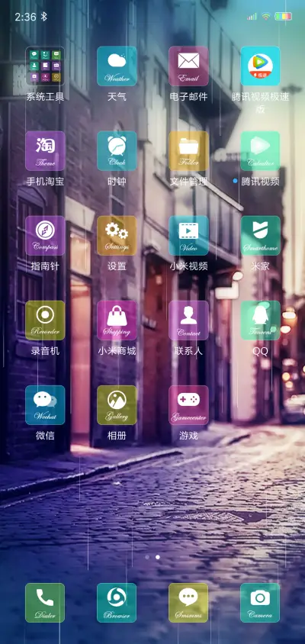
Task: Tap the 手机淘宝 label text
Action: [x=45, y=182]
